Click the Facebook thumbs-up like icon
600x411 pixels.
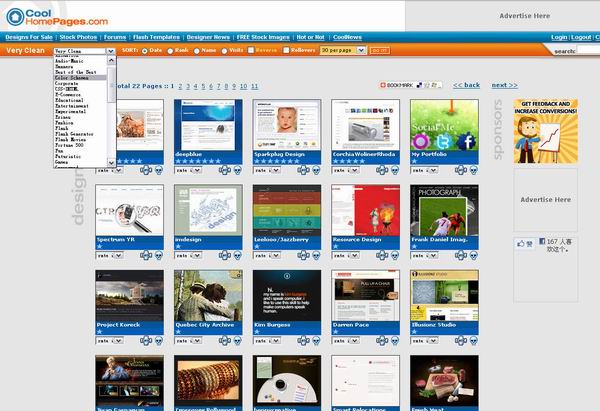[x=525, y=243]
